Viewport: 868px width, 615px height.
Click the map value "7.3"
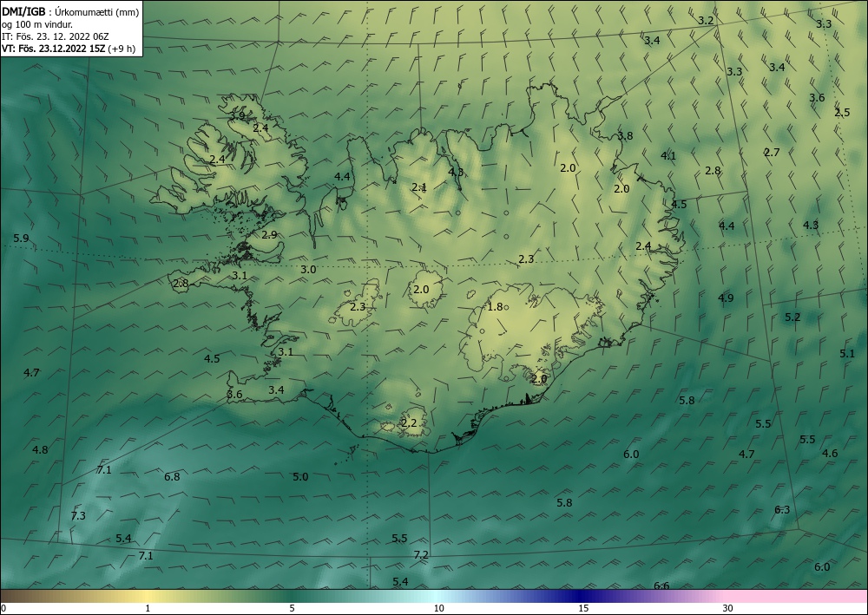(x=78, y=516)
